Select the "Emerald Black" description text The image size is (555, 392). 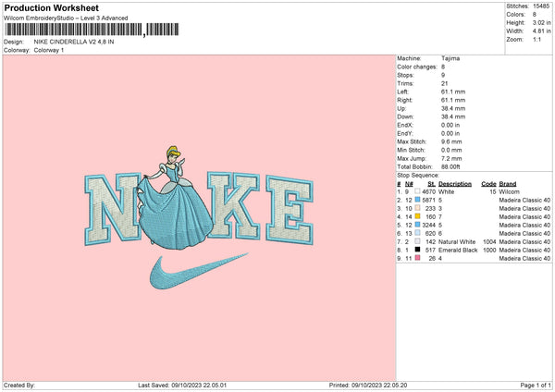coord(458,251)
